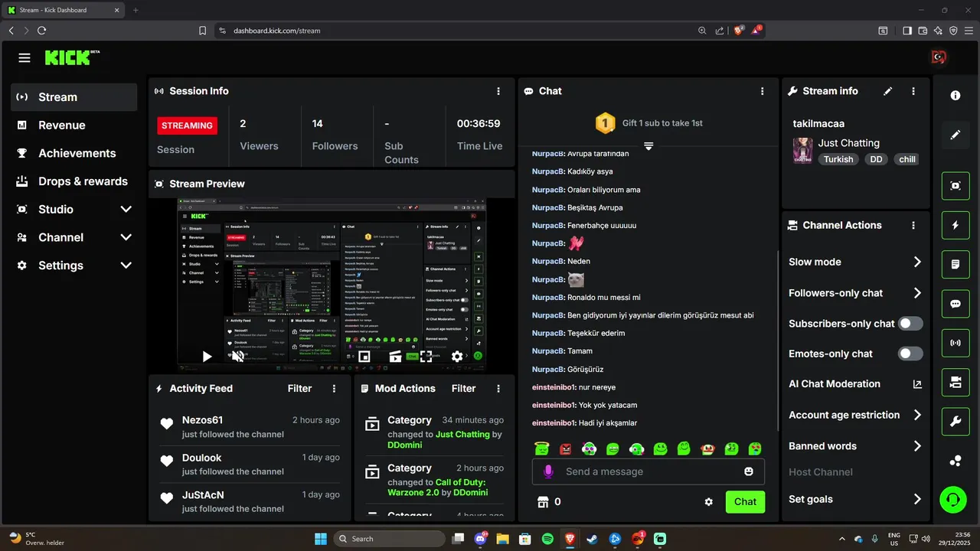
Task: Click the Turkish stream tag
Action: point(838,159)
